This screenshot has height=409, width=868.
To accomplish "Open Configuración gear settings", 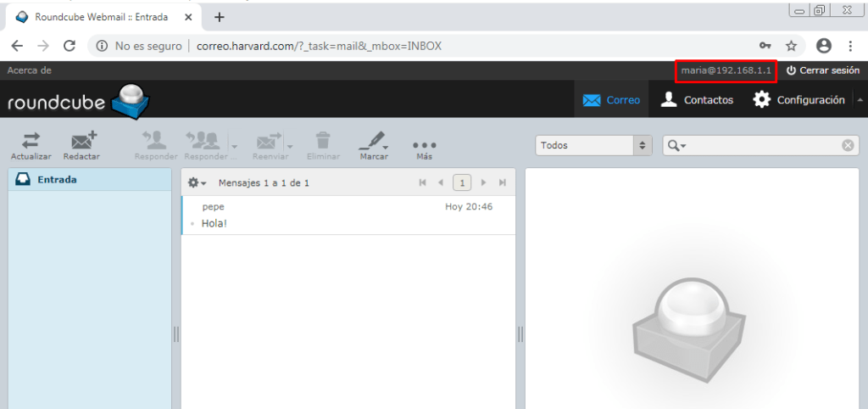I will (799, 99).
